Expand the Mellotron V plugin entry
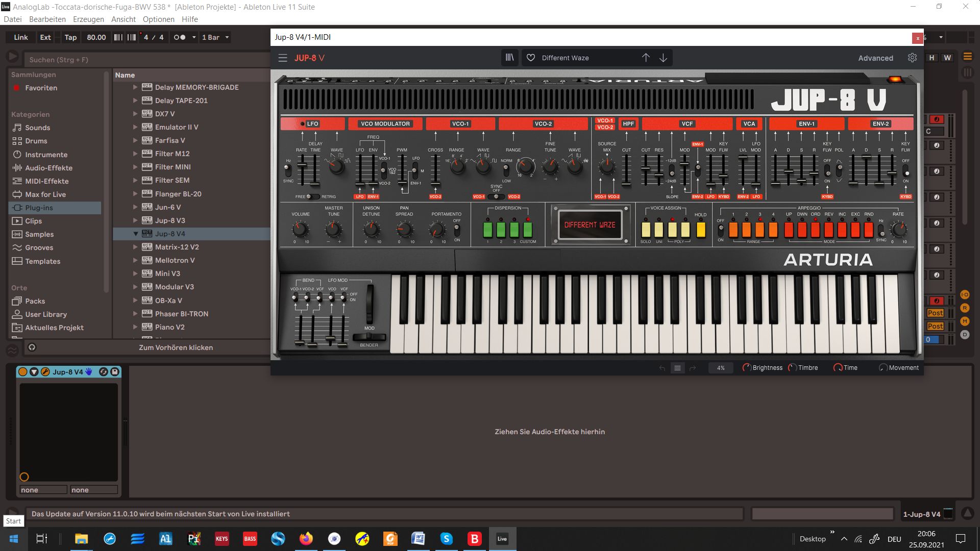The image size is (980, 551). [135, 260]
